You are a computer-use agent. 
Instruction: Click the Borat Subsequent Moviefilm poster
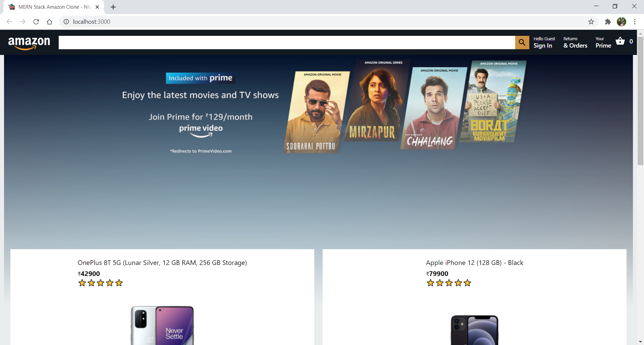coord(493,101)
